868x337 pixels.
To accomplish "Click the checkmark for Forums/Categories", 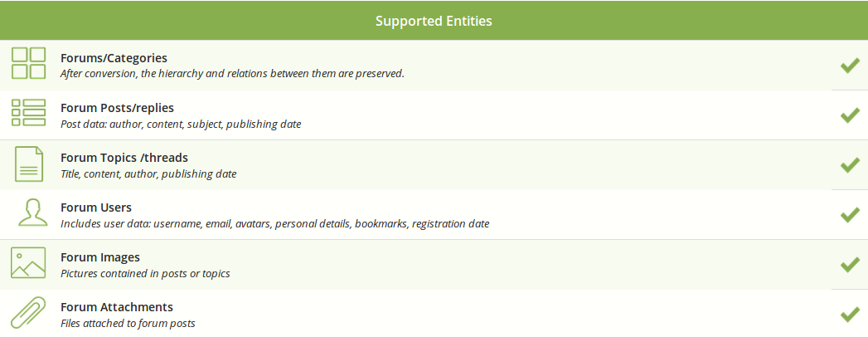I will coord(850,66).
